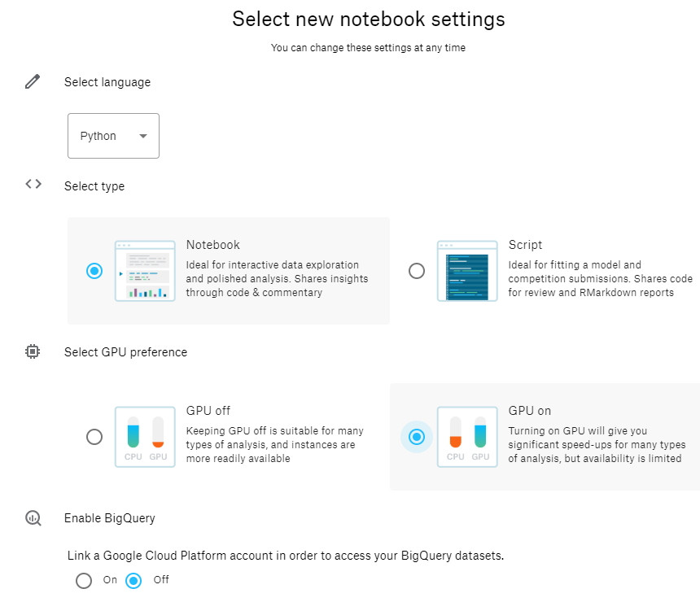
Task: Click the GPU off description text
Action: 275,444
